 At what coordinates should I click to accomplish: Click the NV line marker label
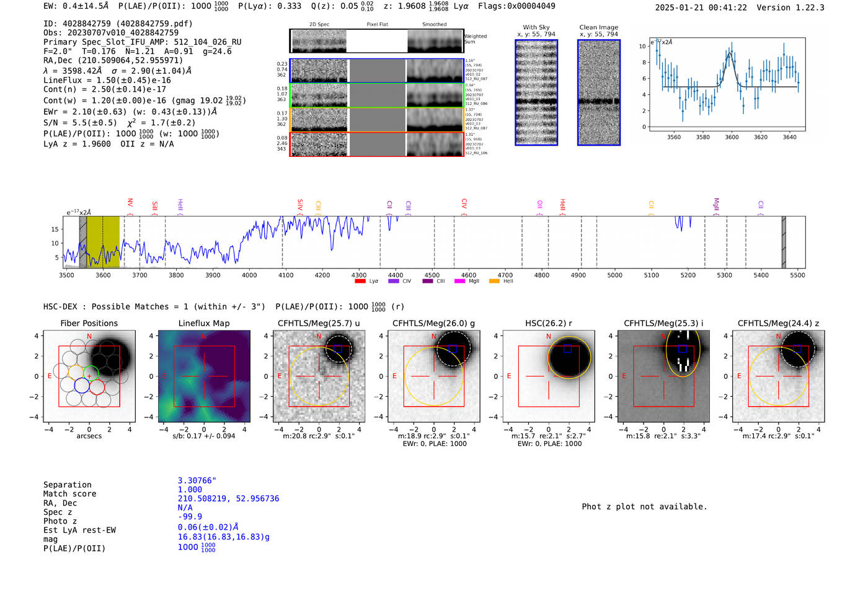click(130, 203)
